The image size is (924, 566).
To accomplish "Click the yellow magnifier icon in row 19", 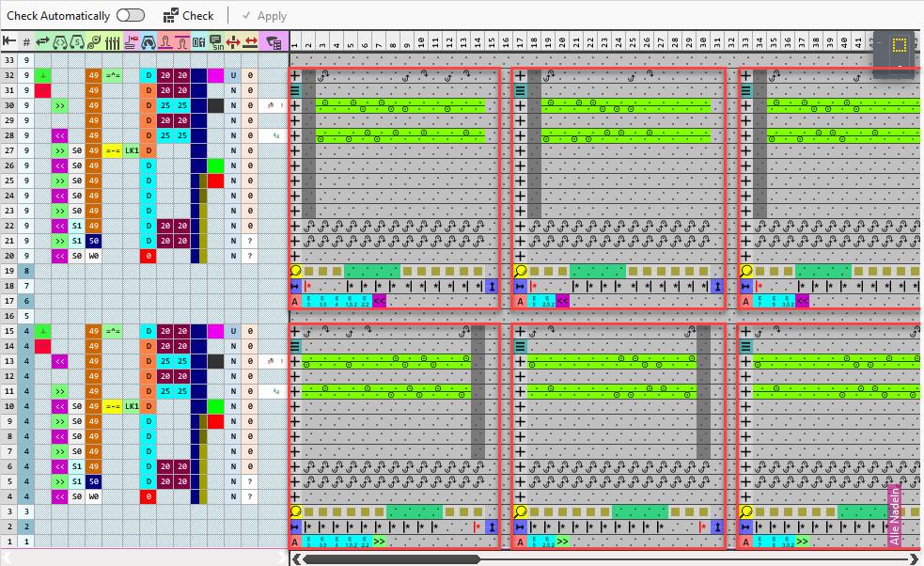I will [295, 271].
